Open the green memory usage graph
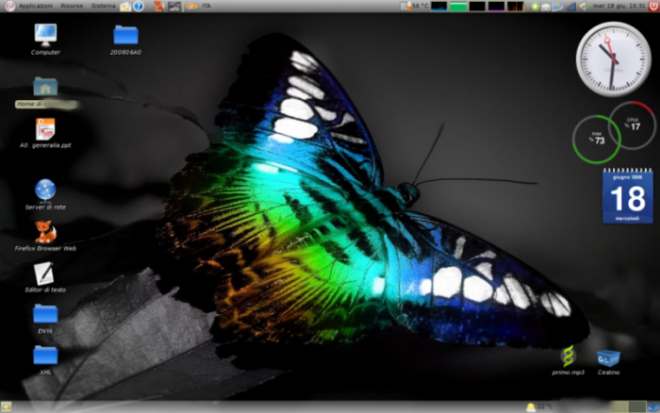The width and height of the screenshot is (660, 413). [458, 6]
